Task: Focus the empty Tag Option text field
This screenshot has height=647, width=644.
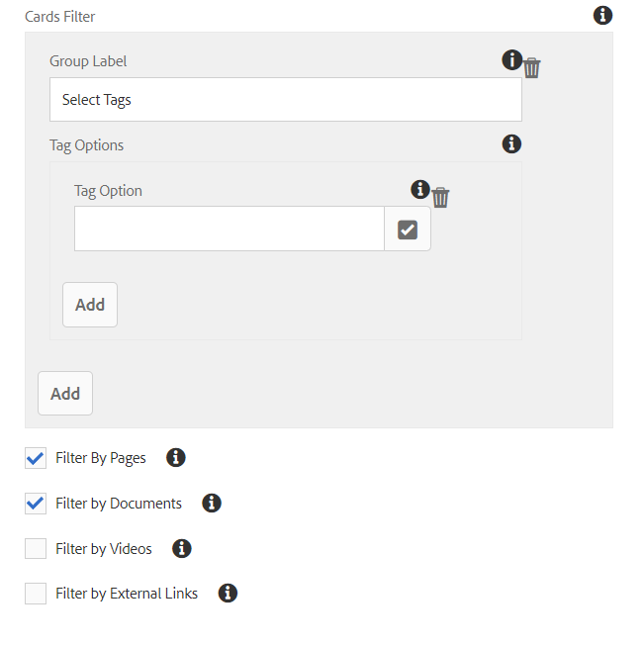Action: [x=230, y=229]
